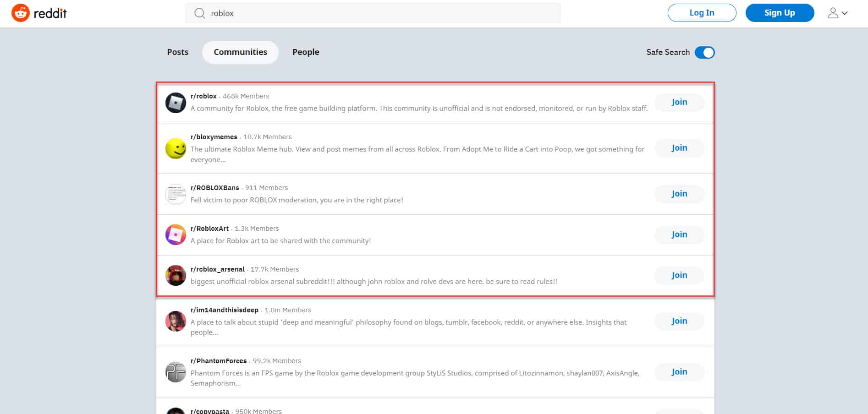Expand the account dropdown chevron
Viewport: 868px width, 414px height.
pos(846,13)
